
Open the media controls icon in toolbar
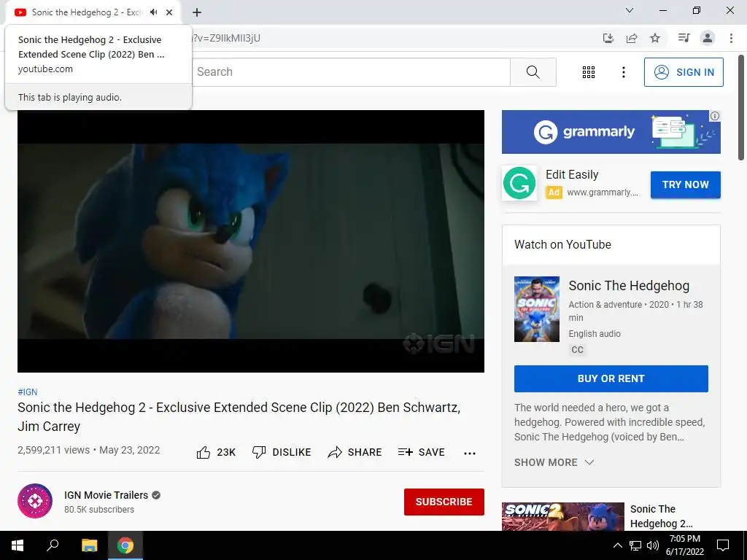[x=684, y=38]
